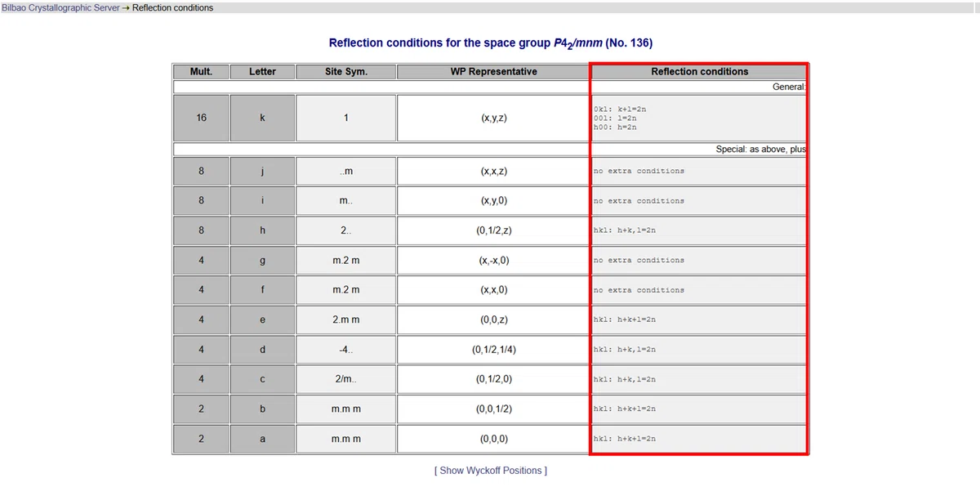Viewport: 980px width, 496px height.
Task: Select site symmetry '..m'
Action: [346, 172]
